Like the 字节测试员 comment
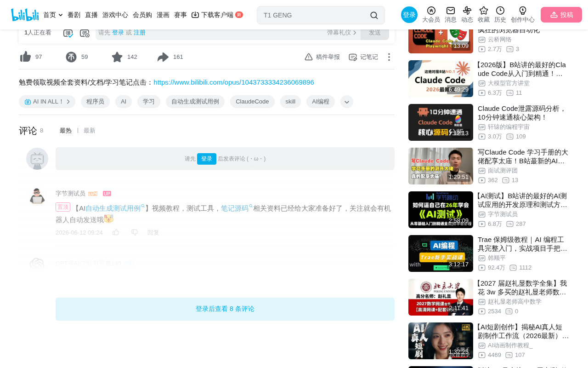Viewport: 588px width, 368px height. click(116, 232)
